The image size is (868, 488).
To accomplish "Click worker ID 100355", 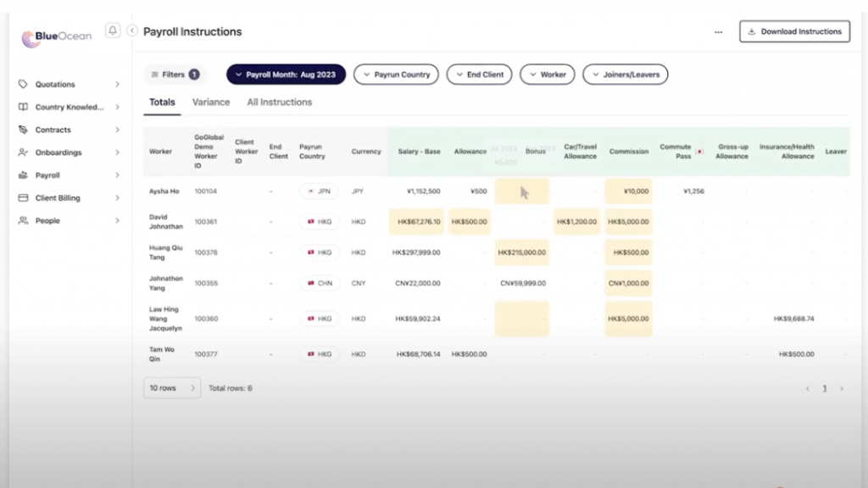I will pos(206,283).
